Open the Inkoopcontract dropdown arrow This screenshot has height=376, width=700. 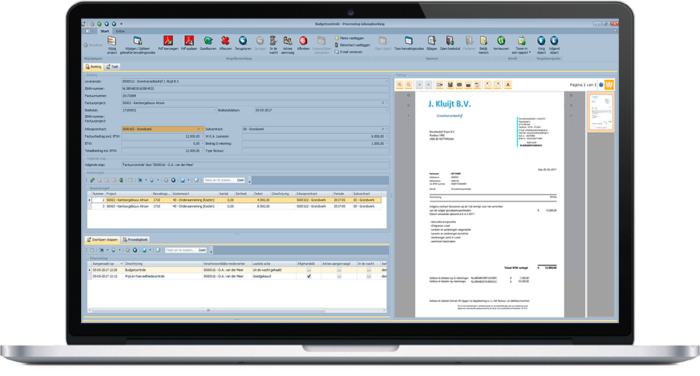click(203, 129)
